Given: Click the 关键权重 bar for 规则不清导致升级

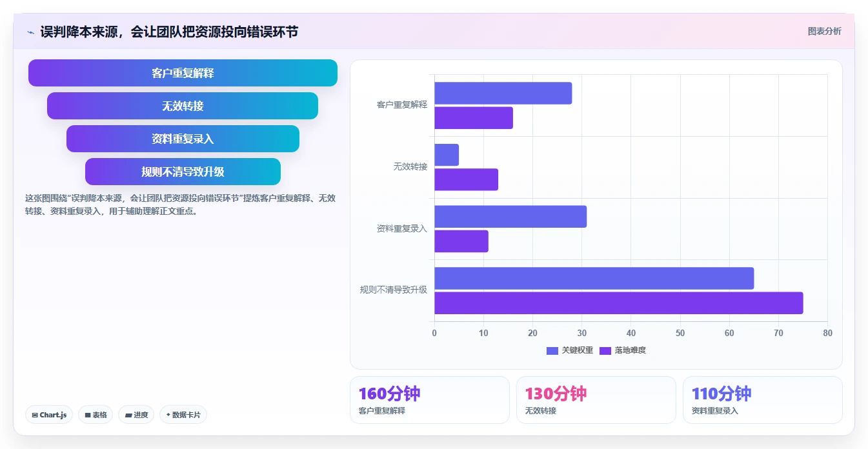Looking at the screenshot, I should click(594, 279).
